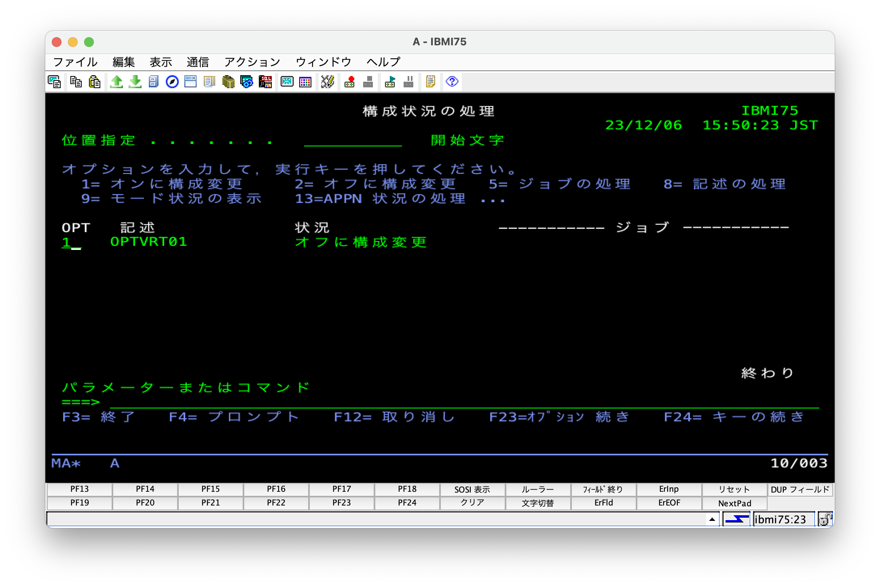The width and height of the screenshot is (880, 588).
Task: Click the red record macro icon
Action: click(x=349, y=82)
